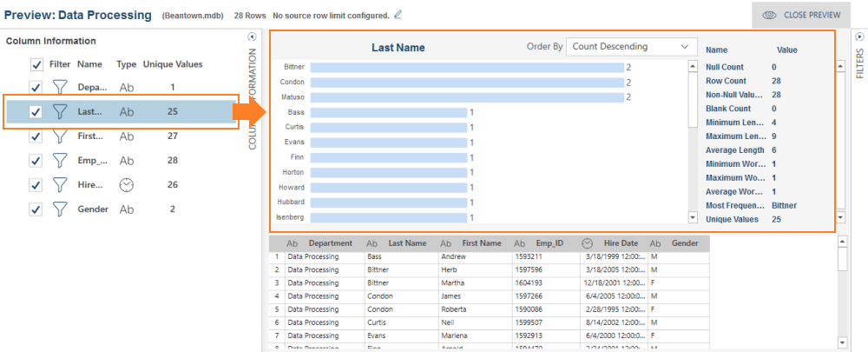Click the Close Preview button

click(800, 15)
